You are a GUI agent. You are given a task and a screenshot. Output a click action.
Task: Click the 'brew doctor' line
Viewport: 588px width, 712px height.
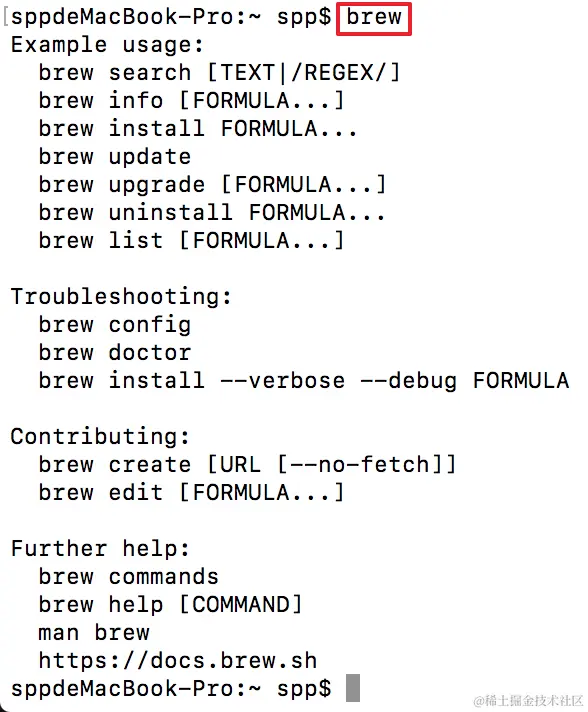(x=115, y=353)
